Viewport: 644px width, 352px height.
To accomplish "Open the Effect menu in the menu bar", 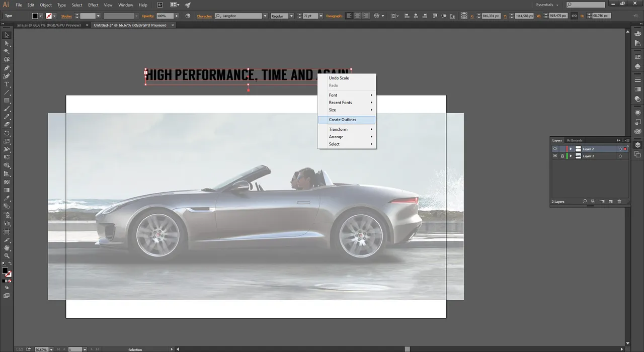I will point(93,5).
